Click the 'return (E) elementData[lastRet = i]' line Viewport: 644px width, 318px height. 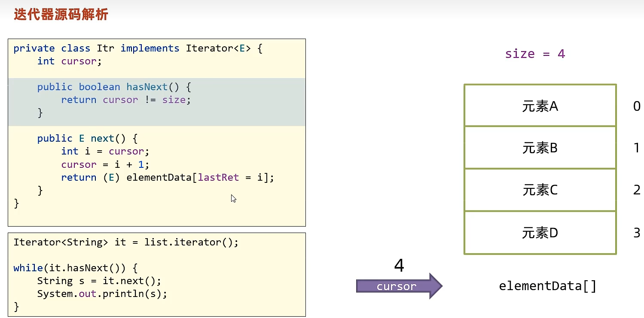[x=167, y=178]
